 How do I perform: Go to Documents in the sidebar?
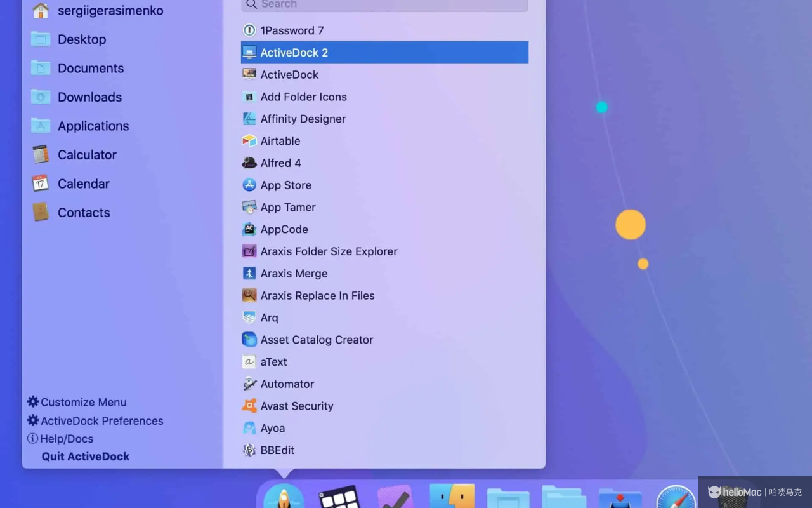[77, 68]
